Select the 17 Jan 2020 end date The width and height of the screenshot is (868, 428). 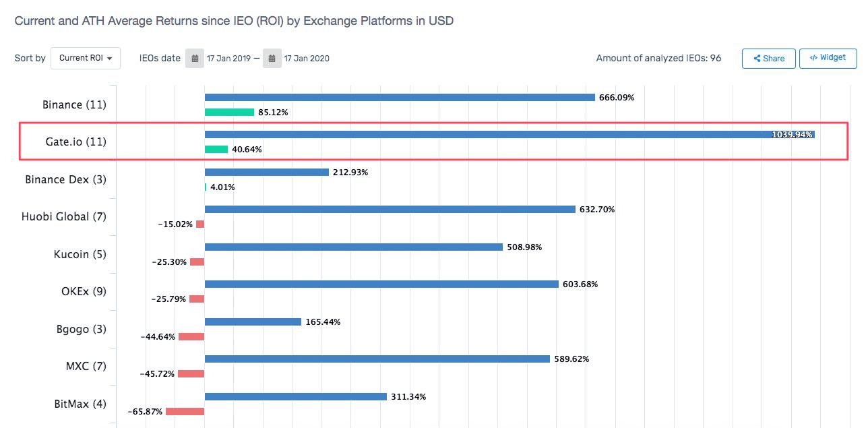pos(307,59)
